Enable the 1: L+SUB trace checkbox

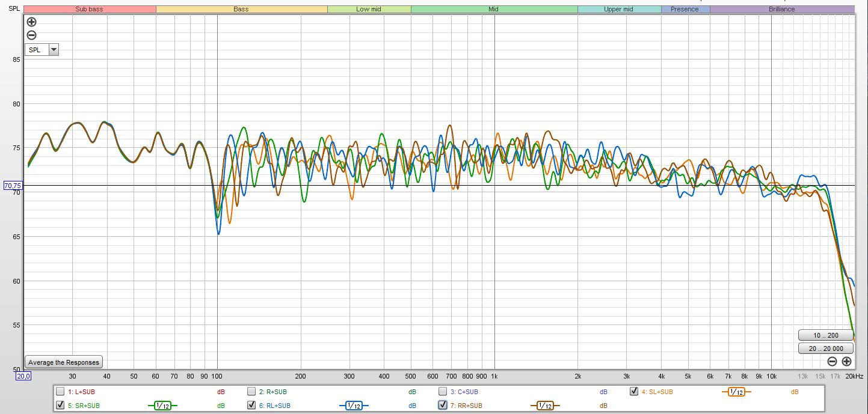click(x=60, y=392)
